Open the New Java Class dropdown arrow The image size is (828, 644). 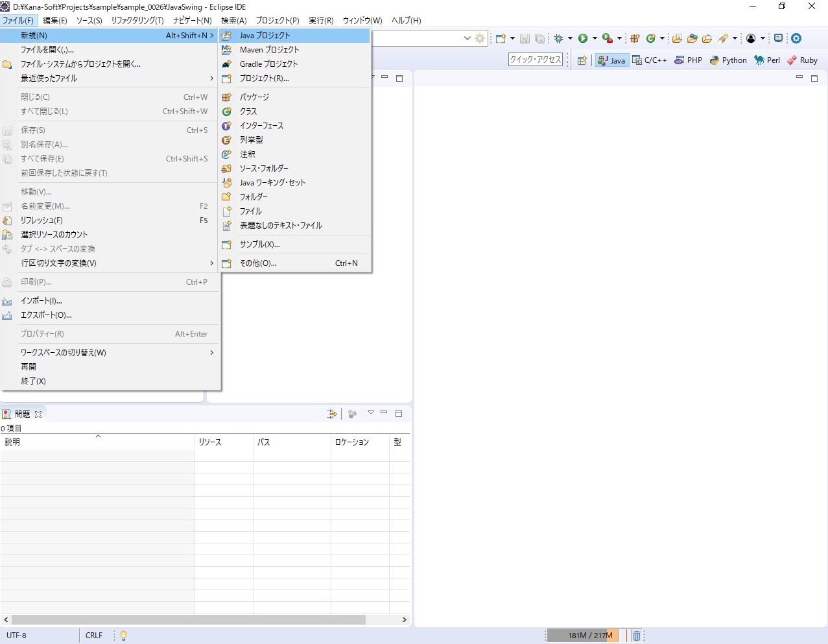pos(662,38)
